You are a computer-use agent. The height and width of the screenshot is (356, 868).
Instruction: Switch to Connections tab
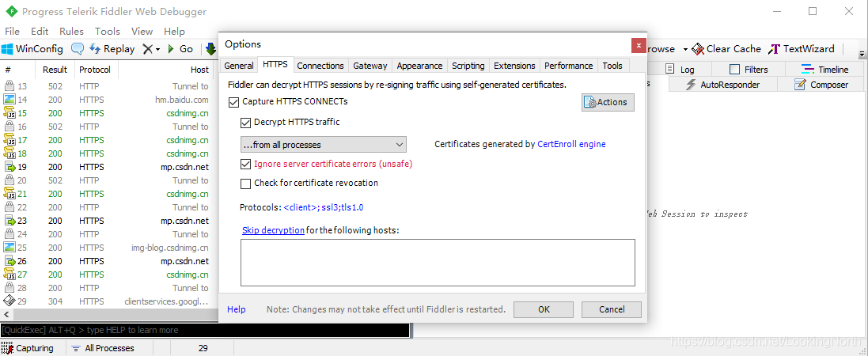[320, 66]
